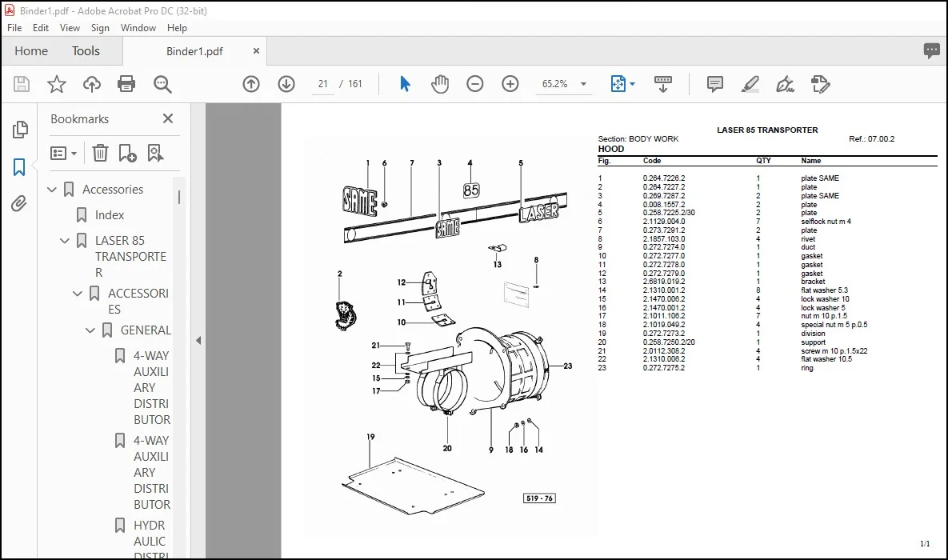Screen dimensions: 948x560
Task: Open the second 4-WAY AUXILIARY DISTRIBUTOR bookmark
Action: click(152, 472)
